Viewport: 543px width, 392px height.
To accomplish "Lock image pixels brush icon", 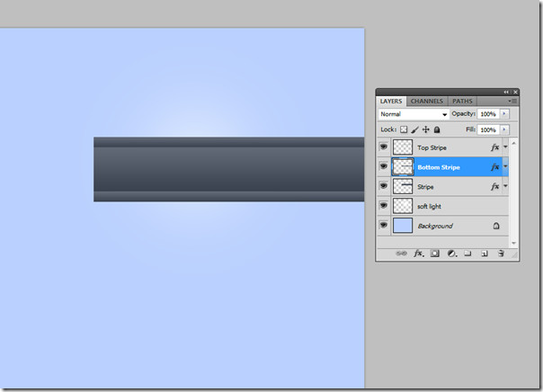I will coord(414,129).
